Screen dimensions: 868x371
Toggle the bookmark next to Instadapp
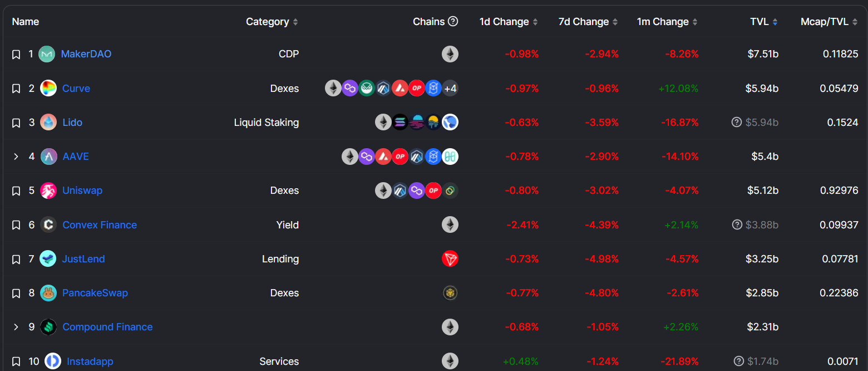coord(16,362)
